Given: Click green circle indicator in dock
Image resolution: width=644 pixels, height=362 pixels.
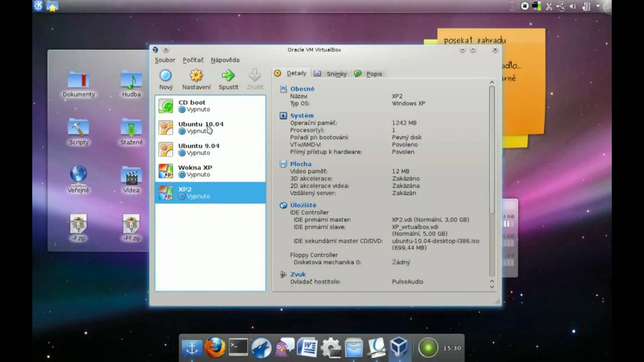Looking at the screenshot, I should tap(429, 347).
